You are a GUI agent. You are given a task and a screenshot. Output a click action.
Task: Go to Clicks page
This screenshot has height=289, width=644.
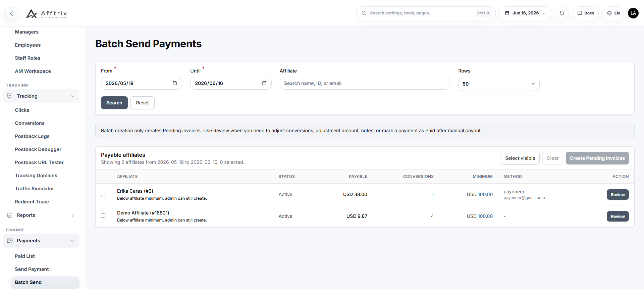pos(22,110)
